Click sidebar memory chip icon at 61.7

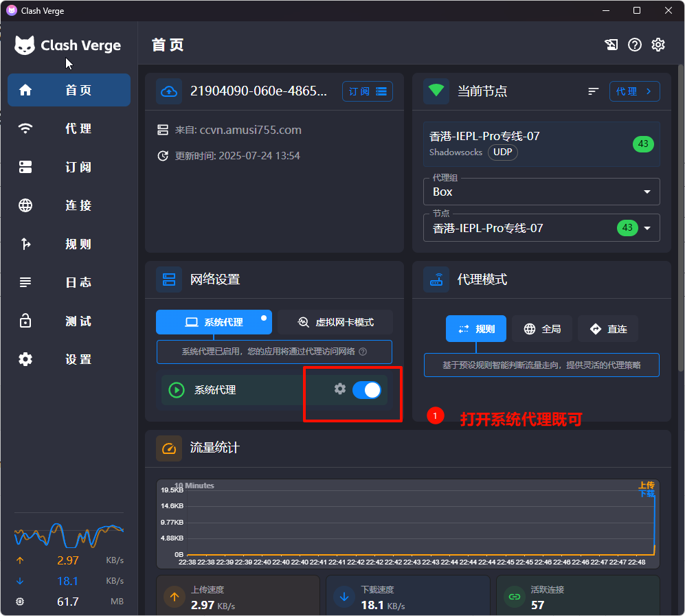click(x=20, y=602)
